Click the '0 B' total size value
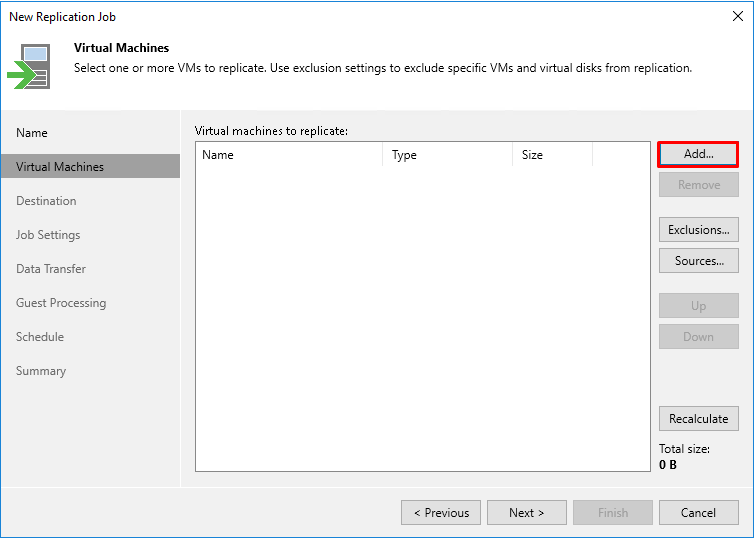Viewport: 756px width, 541px height. pos(668,465)
